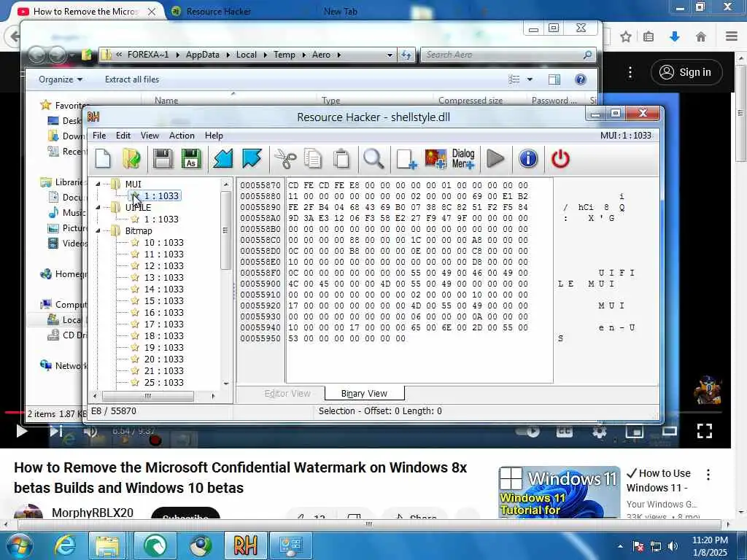This screenshot has width=747, height=560.
Task: Click the resource tree scroll right arrow
Action: (213, 396)
